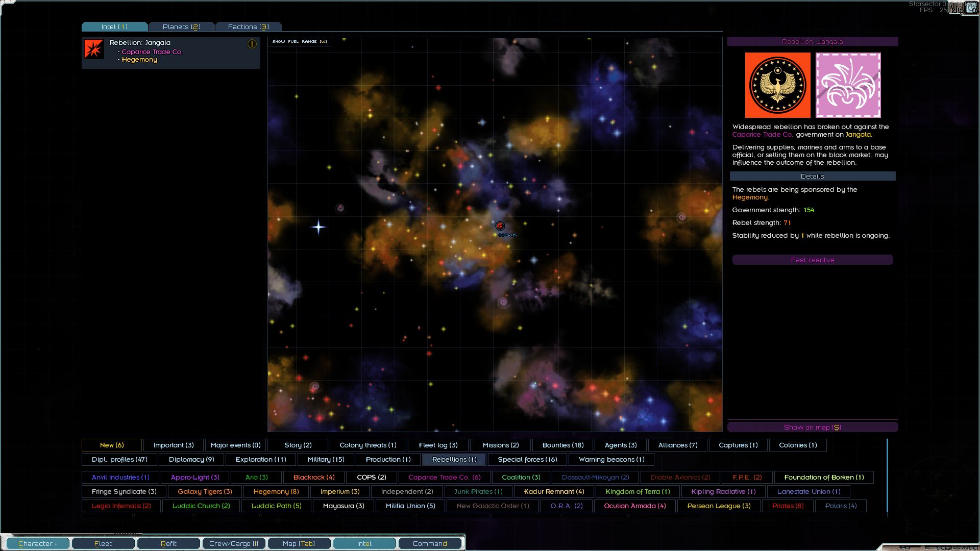Image resolution: width=980 pixels, height=551 pixels.
Task: Open the Refit screen
Action: [x=168, y=543]
